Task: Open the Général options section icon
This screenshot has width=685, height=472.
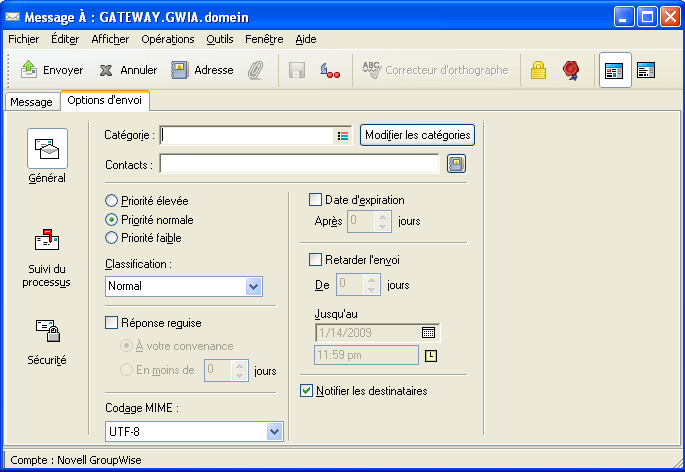Action: coord(47,149)
